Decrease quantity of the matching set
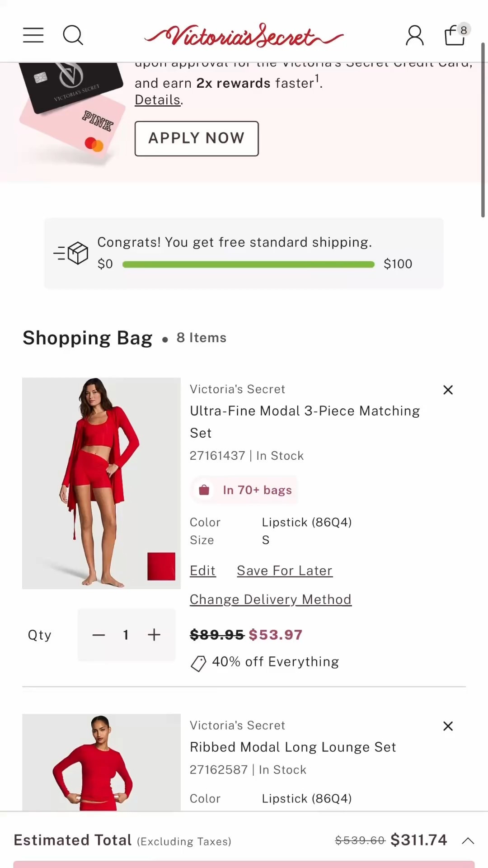This screenshot has height=868, width=488. pyautogui.click(x=98, y=635)
